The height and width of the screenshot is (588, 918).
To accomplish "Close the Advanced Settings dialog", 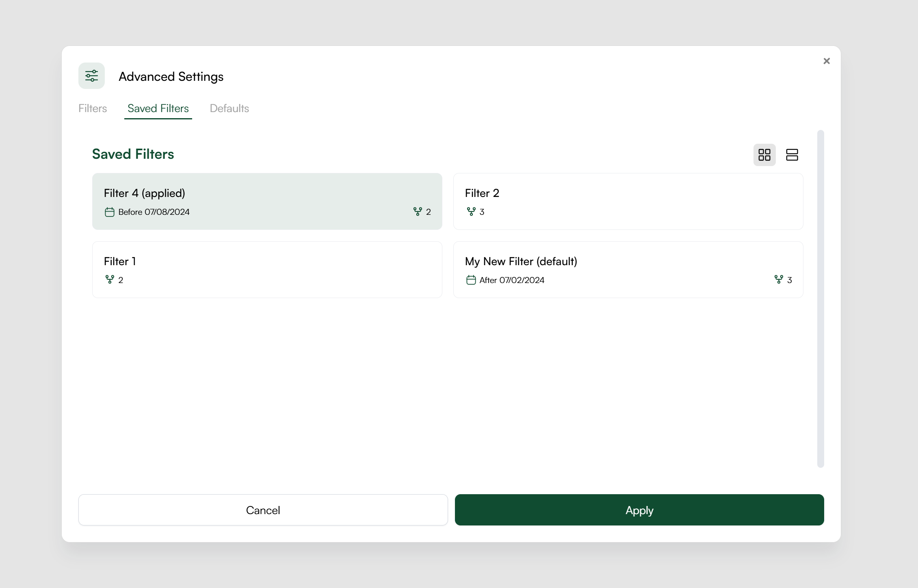I will [826, 61].
